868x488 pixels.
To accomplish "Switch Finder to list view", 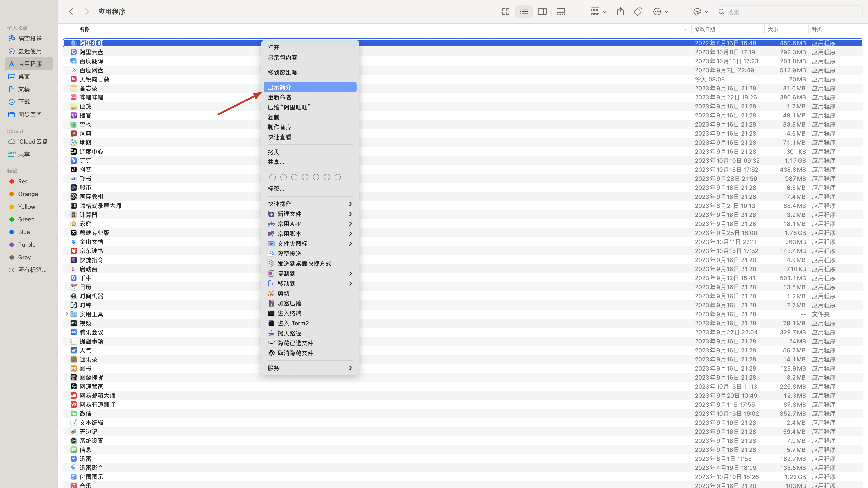I will (524, 12).
